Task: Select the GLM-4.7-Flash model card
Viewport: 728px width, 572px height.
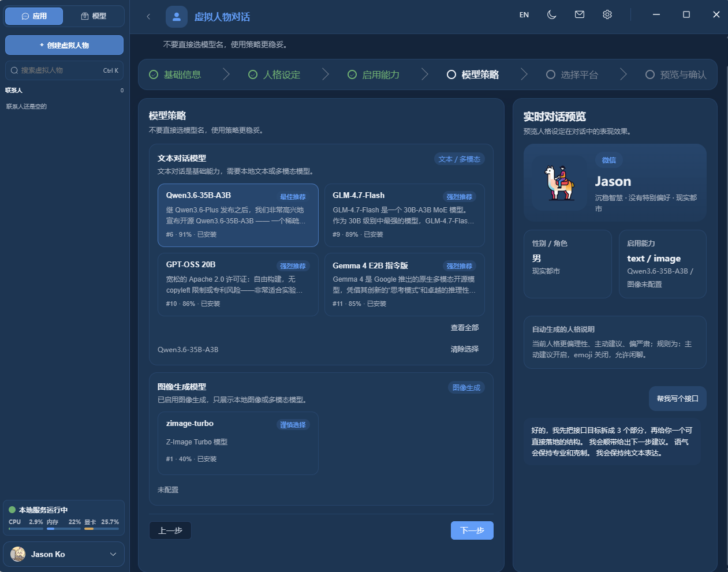Action: click(x=404, y=215)
